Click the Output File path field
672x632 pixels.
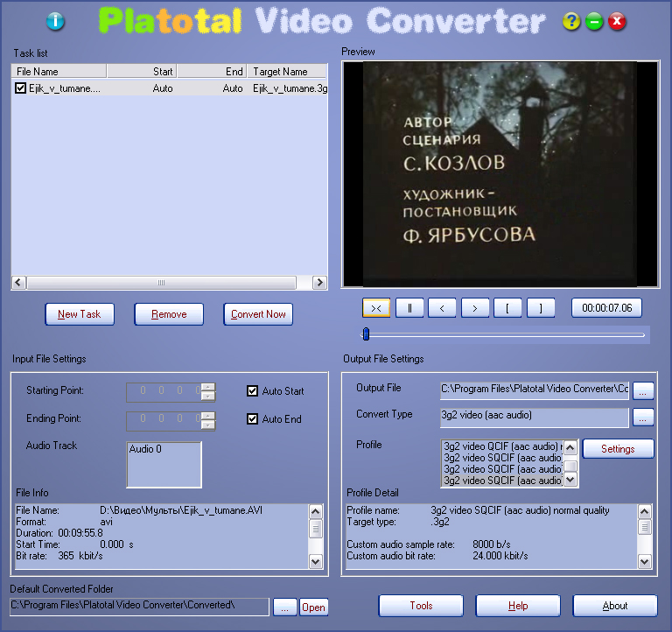[x=535, y=390]
